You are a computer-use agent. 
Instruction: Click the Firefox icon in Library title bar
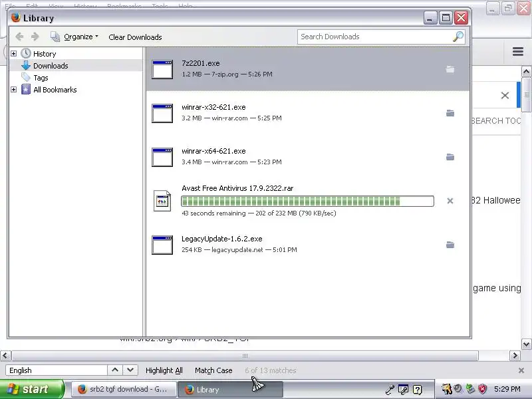[15, 18]
